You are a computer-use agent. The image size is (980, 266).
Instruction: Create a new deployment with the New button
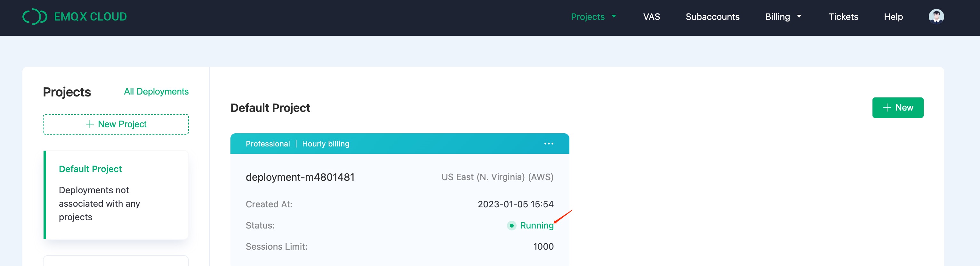click(898, 107)
